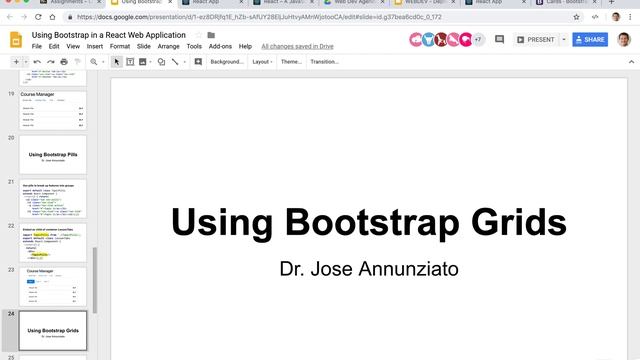The image size is (640, 360).
Task: Expand line type dropdown arrow
Action: tap(184, 62)
